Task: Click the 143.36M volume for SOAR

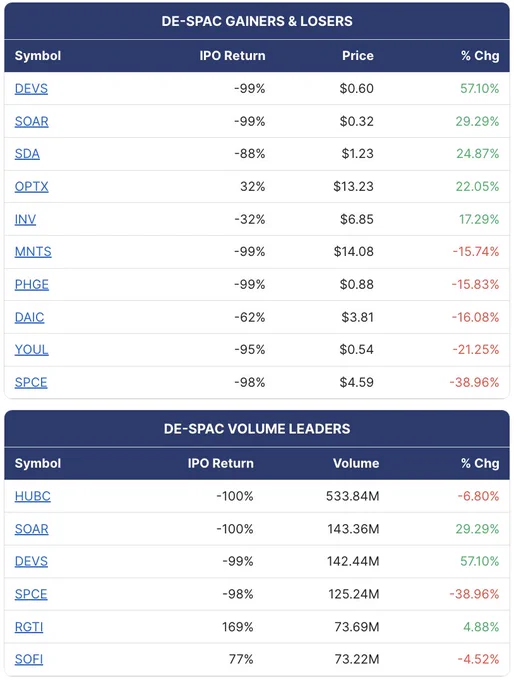Action: (354, 529)
